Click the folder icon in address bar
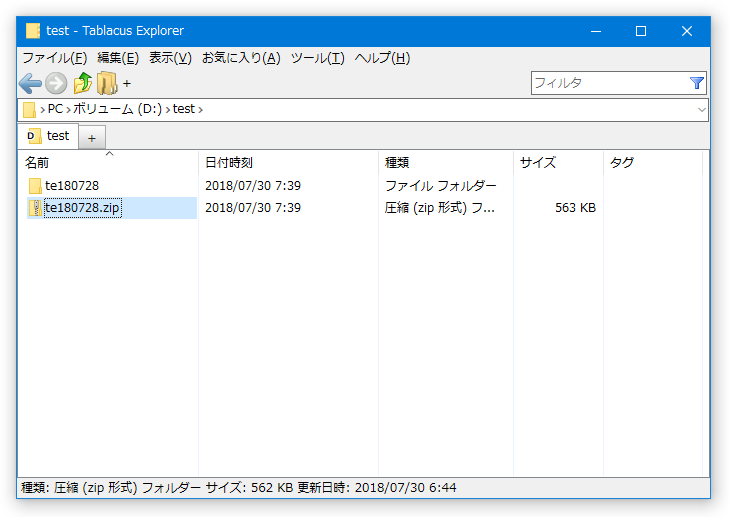Image resolution: width=729 pixels, height=517 pixels. [29, 110]
